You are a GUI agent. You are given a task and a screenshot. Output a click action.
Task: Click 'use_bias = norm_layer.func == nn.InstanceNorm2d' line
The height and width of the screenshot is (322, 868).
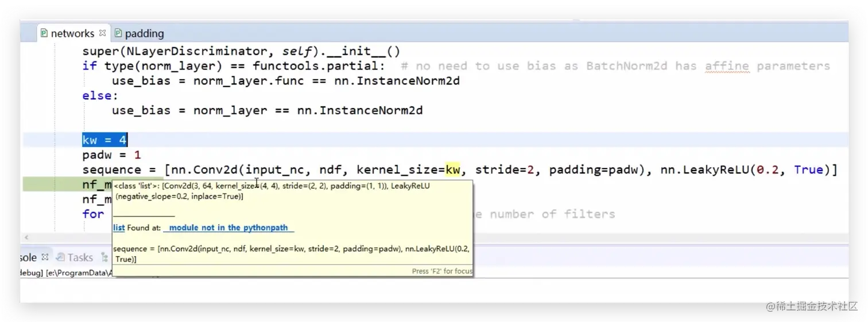[x=286, y=81]
